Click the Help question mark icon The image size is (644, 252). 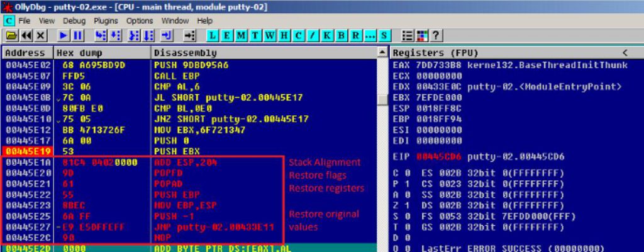(435, 36)
